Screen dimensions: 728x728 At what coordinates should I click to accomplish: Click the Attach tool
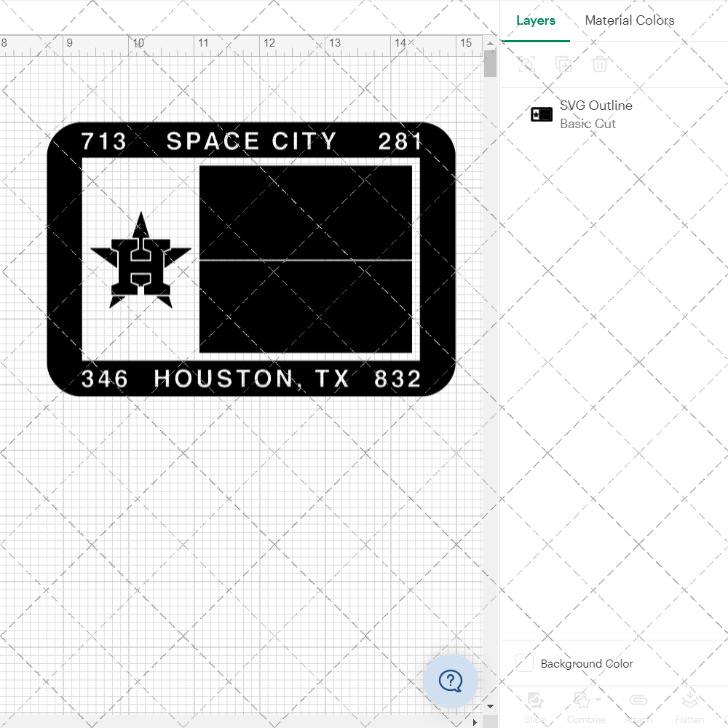click(638, 707)
